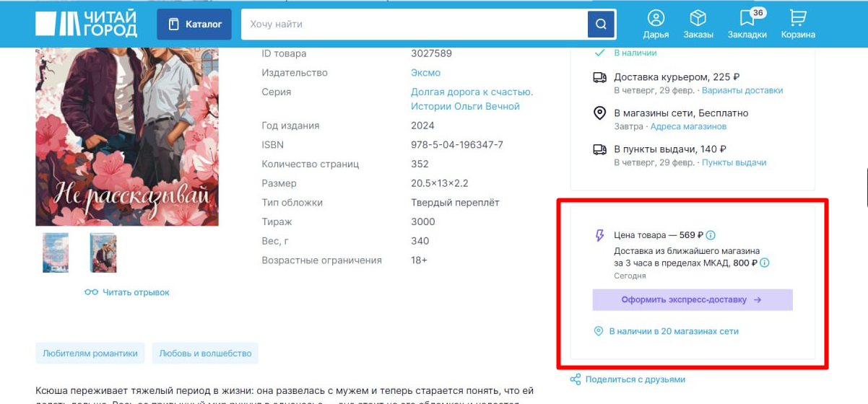
Task: Open the Корзина cart icon
Action: coord(797,19)
